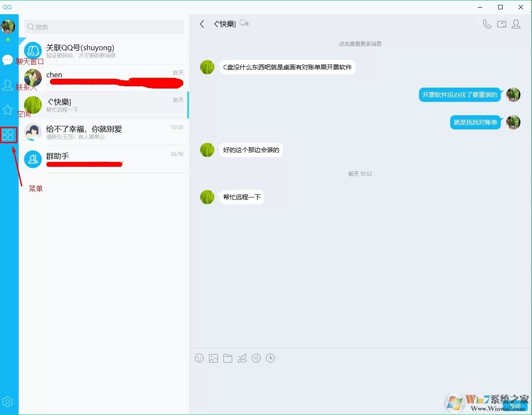The height and width of the screenshot is (415, 532).
Task: Open the four-square menu icon
Action: point(8,135)
